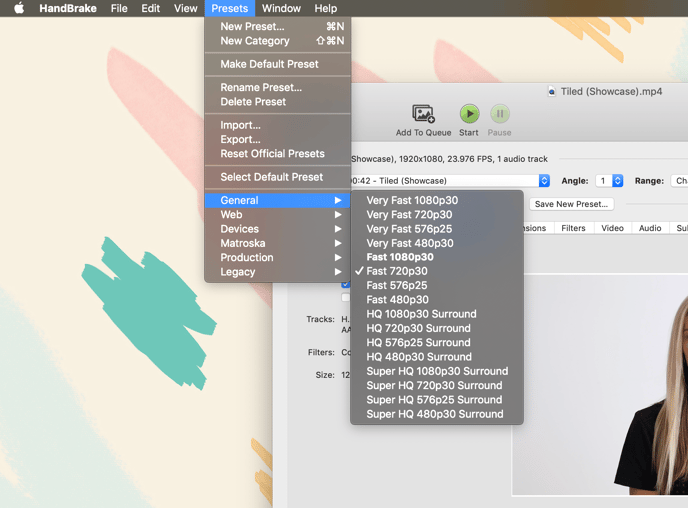Select Make Default Preset
The image size is (688, 508).
click(x=277, y=64)
